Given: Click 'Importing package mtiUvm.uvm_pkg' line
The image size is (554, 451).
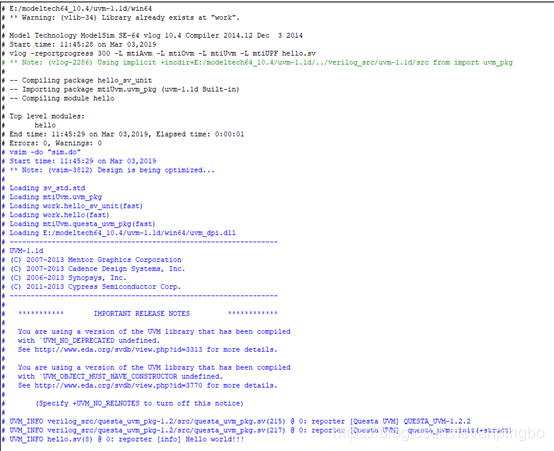Looking at the screenshot, I should tap(124, 89).
